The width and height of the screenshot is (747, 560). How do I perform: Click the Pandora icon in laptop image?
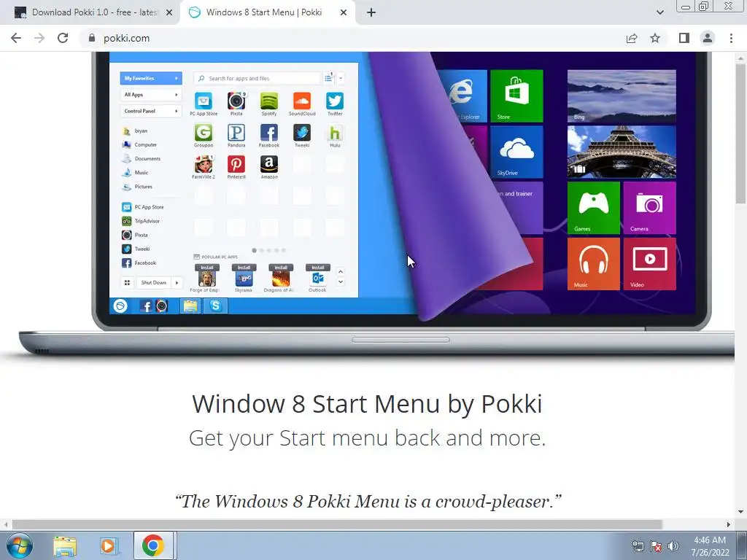236,133
